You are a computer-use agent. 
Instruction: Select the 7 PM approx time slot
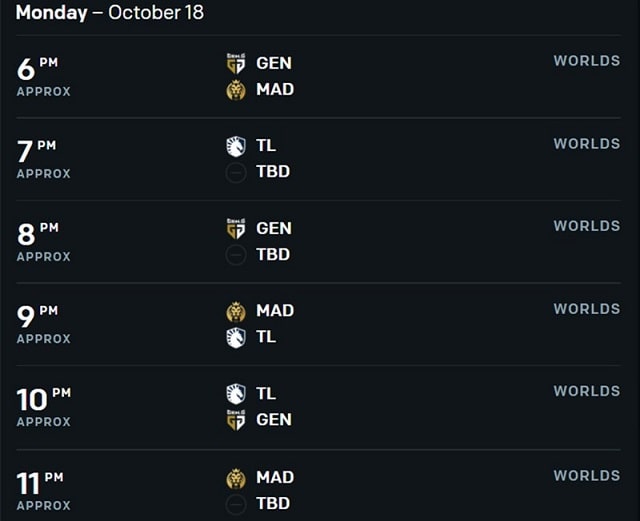(x=43, y=159)
